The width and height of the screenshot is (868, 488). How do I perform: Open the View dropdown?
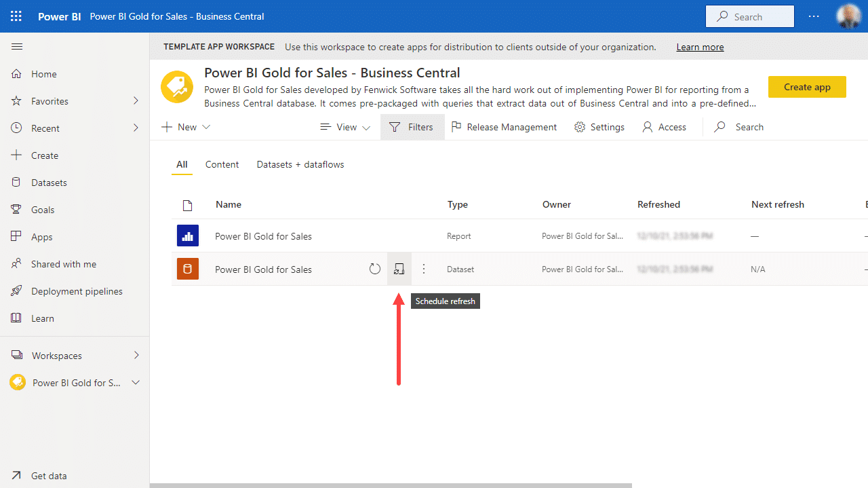click(x=344, y=127)
